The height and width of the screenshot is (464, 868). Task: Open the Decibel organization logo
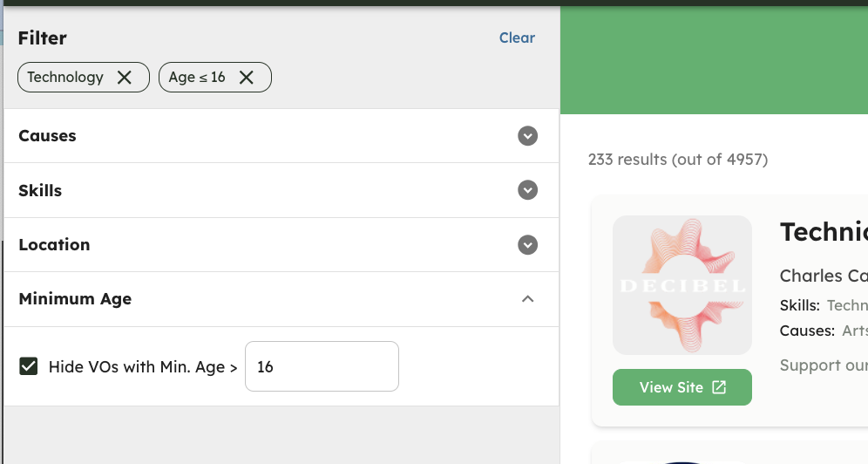682,285
